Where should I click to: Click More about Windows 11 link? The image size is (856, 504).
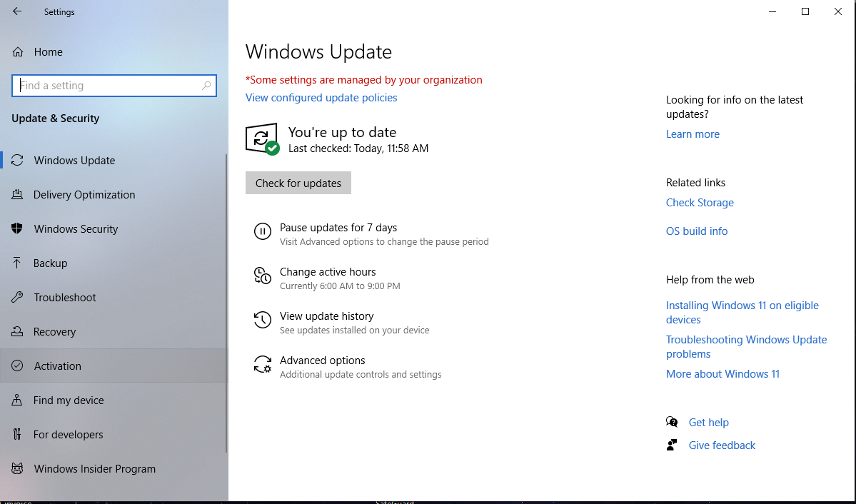tap(722, 374)
